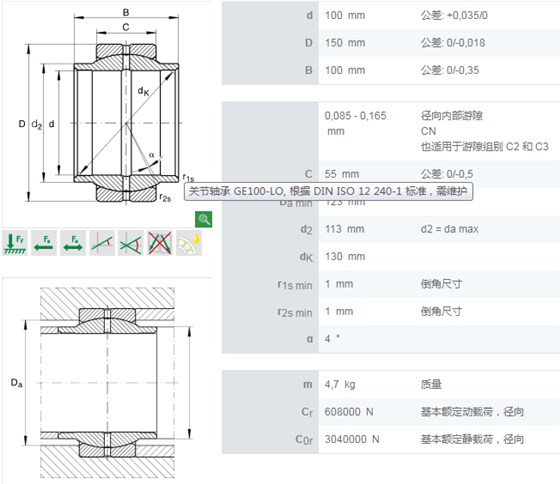Select the '55 mm' value for C
This screenshot has height=484, width=560.
(x=342, y=174)
